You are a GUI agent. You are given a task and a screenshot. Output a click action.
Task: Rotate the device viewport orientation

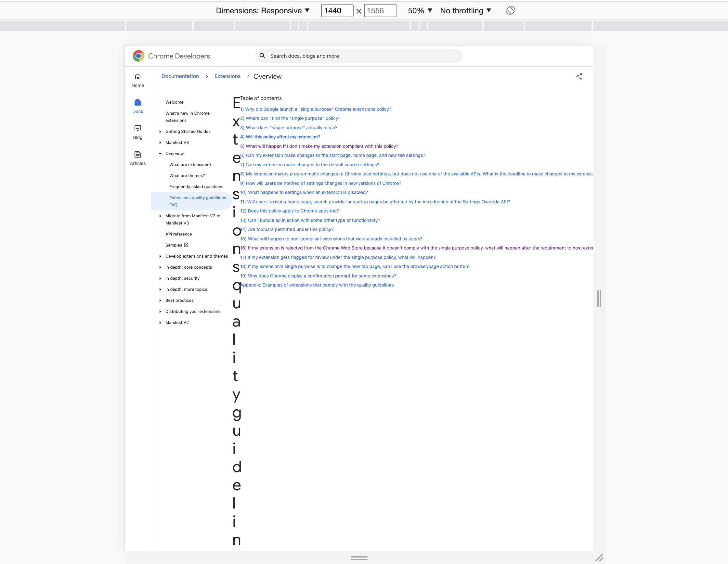tap(510, 10)
